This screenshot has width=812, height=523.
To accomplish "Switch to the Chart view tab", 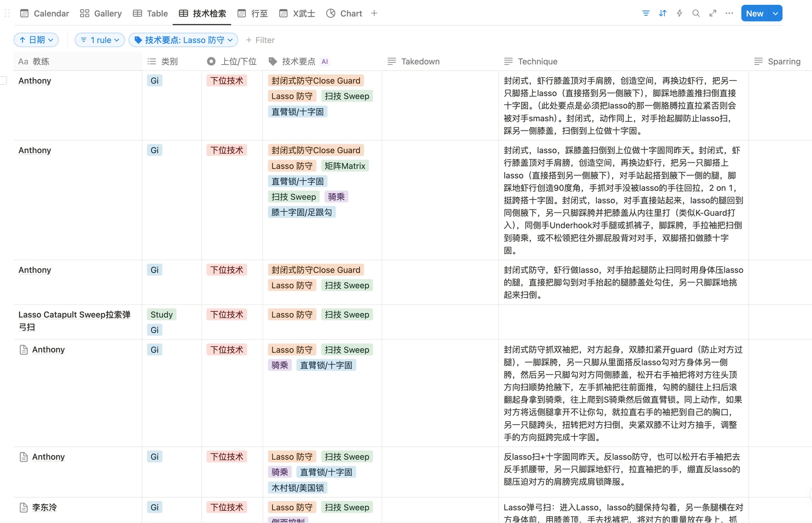I will pyautogui.click(x=344, y=14).
